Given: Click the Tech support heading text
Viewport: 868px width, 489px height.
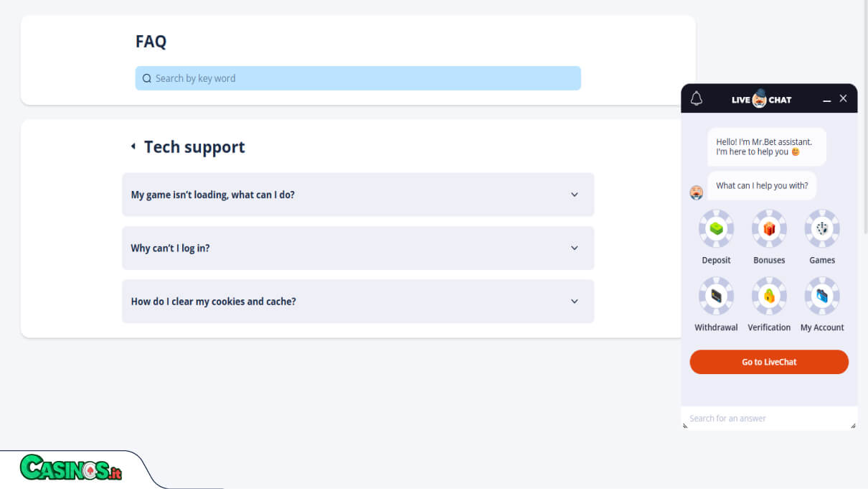Looking at the screenshot, I should coord(194,147).
